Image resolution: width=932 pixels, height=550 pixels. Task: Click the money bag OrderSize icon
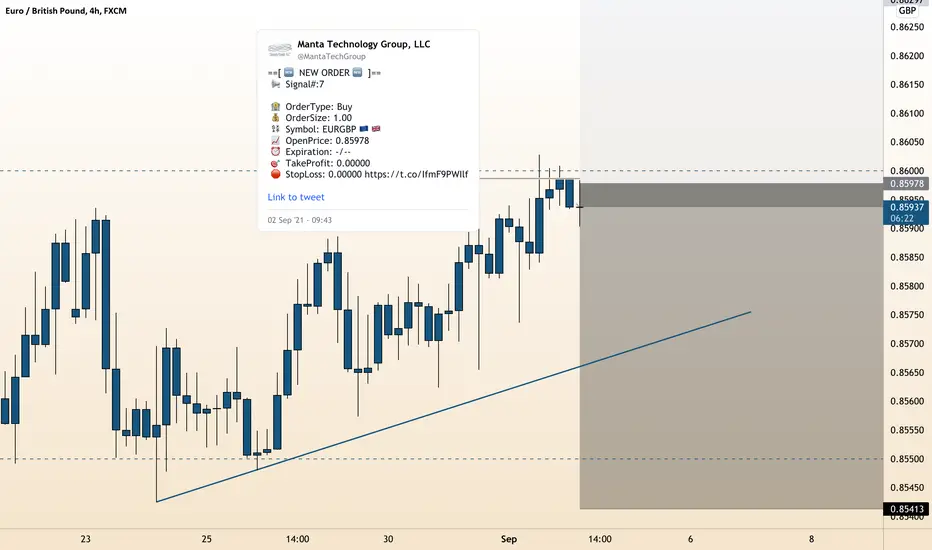click(x=275, y=118)
